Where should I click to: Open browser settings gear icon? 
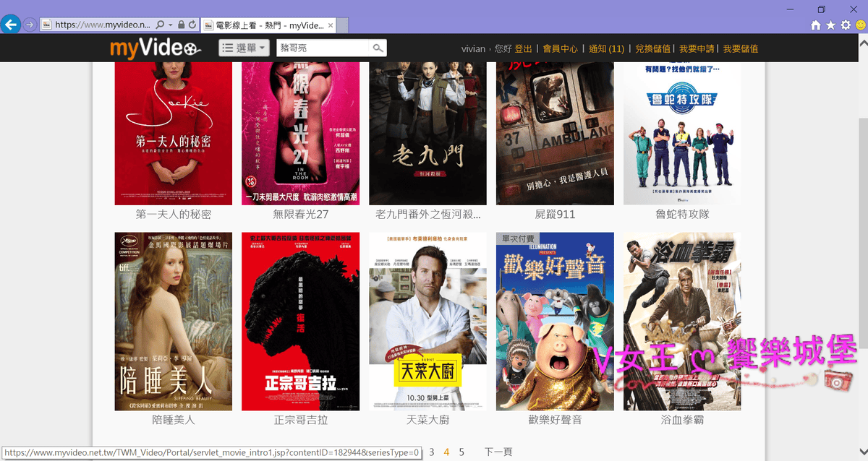pos(845,25)
